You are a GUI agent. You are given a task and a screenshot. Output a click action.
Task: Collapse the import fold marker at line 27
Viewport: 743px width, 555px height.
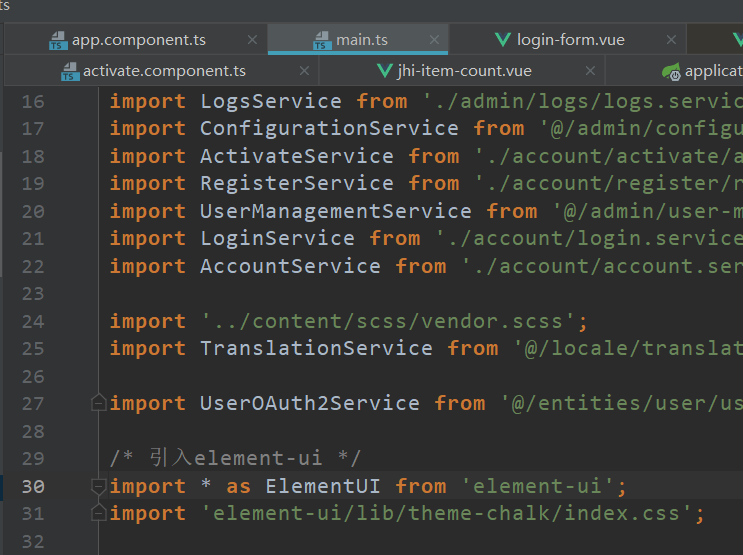coord(98,403)
